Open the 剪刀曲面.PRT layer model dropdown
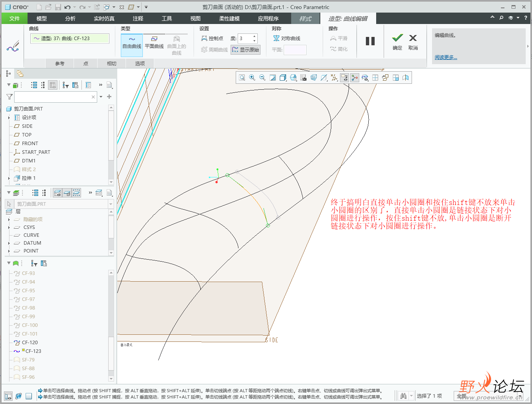The height and width of the screenshot is (404, 532). [111, 204]
